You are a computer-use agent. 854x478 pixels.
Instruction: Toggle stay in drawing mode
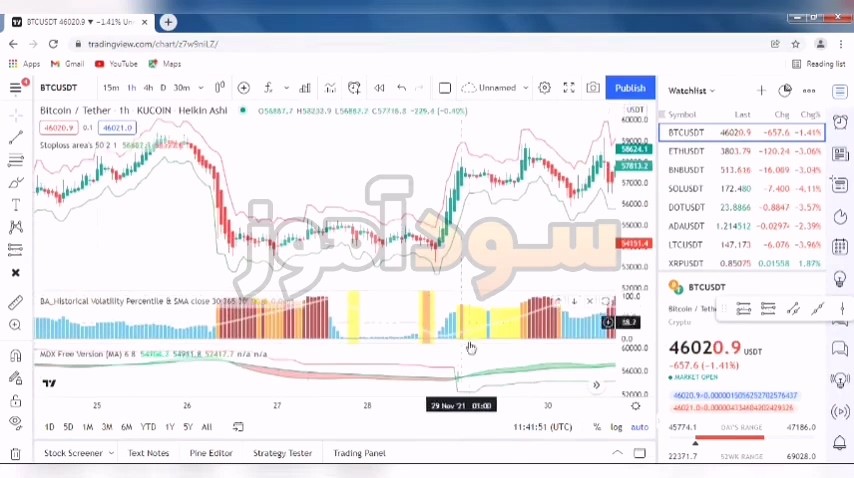[16, 378]
